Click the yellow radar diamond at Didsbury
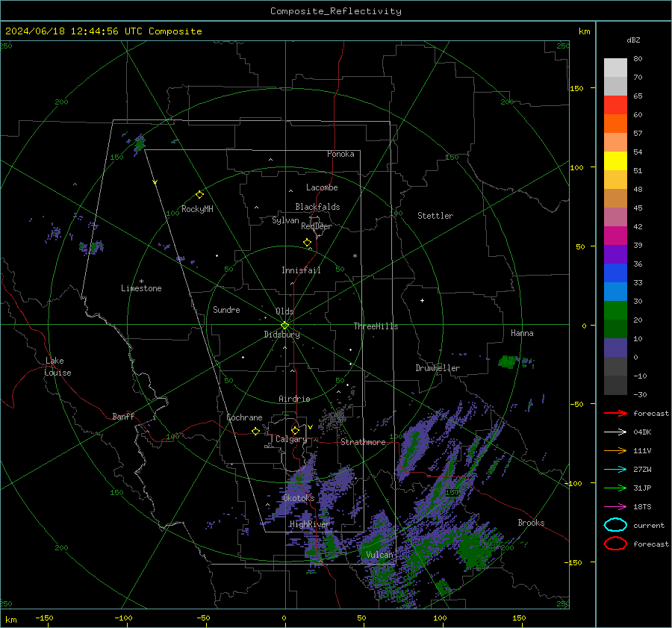The width and height of the screenshot is (672, 628). (x=284, y=326)
